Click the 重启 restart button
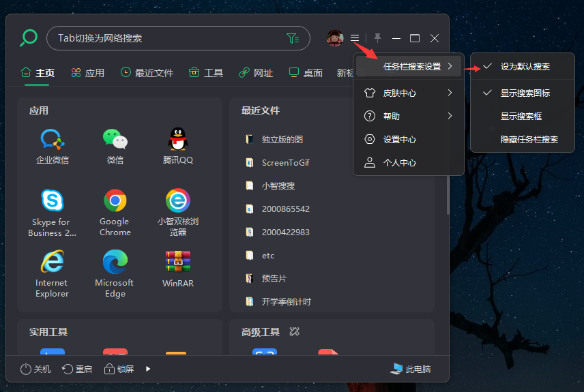This screenshot has width=584, height=392. pos(76,369)
